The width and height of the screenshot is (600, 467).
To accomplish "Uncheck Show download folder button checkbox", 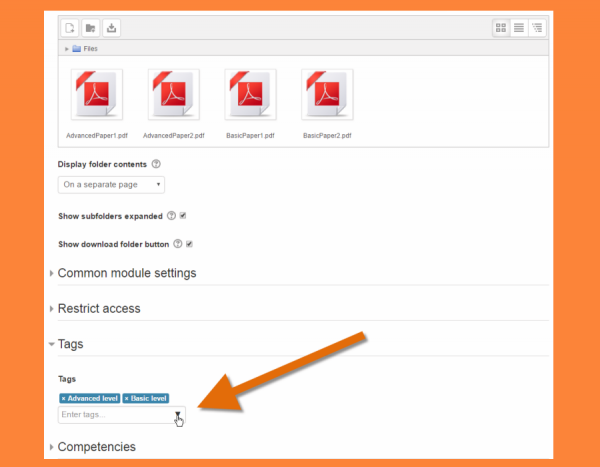I will point(189,243).
